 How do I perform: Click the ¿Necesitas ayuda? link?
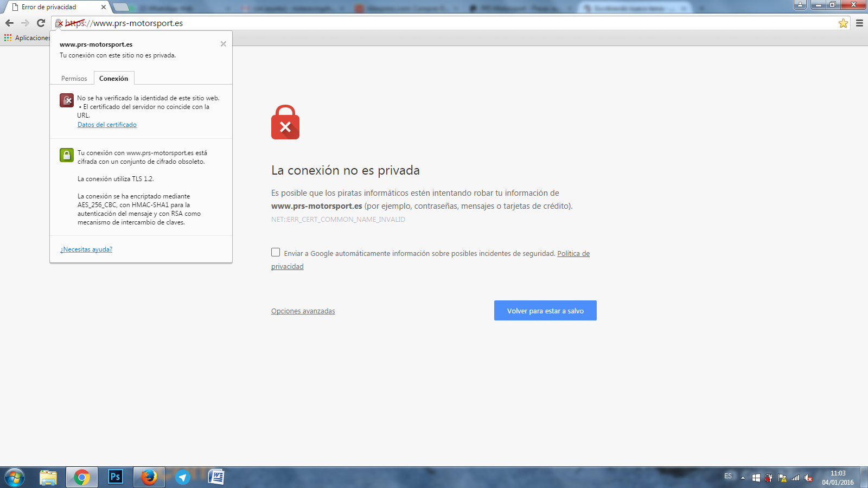[86, 249]
